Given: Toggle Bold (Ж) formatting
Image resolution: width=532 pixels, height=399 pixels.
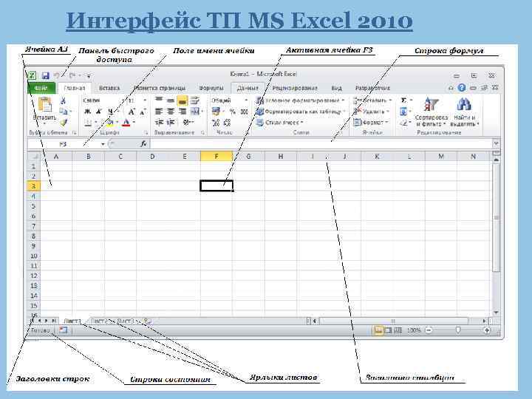Looking at the screenshot, I should (x=87, y=112).
